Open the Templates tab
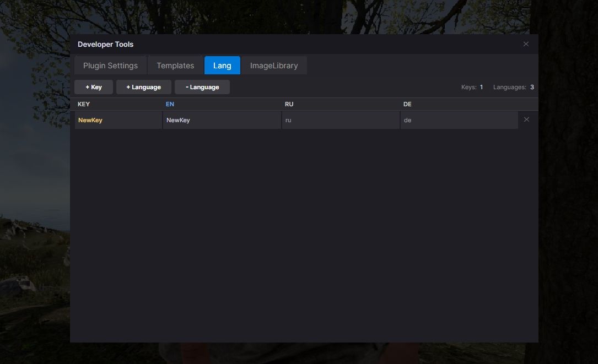598x364 pixels. click(x=175, y=65)
